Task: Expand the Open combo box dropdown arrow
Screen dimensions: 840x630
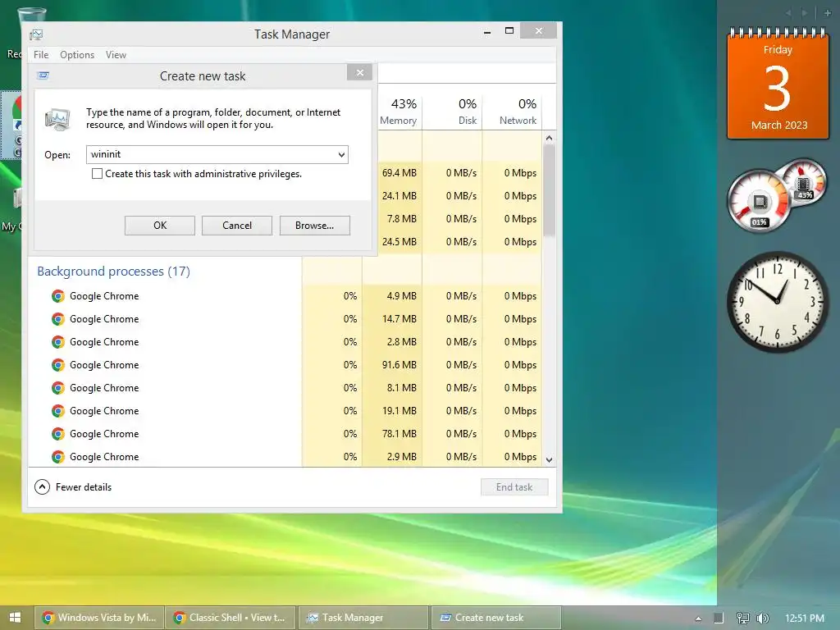Action: point(341,155)
